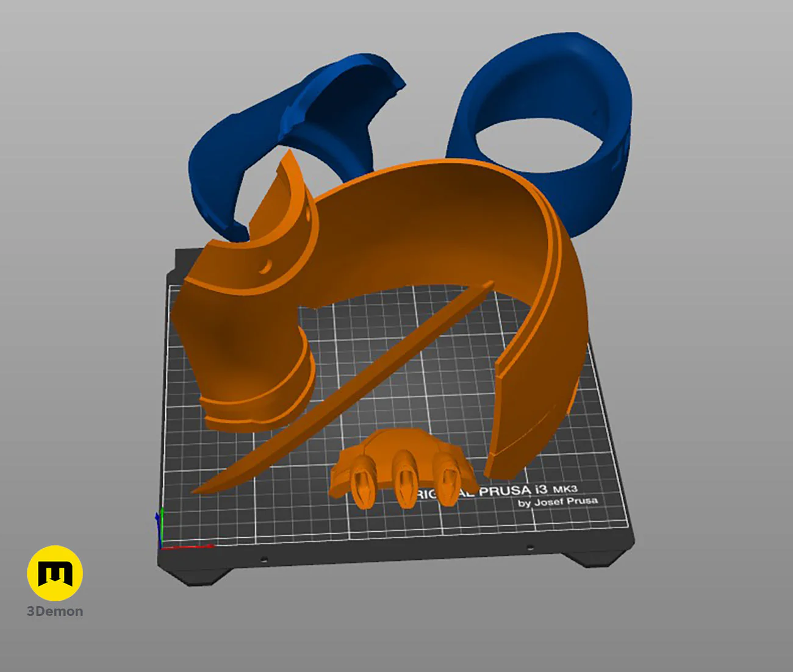793x672 pixels.
Task: Click the green Y axis line
Action: (x=162, y=523)
